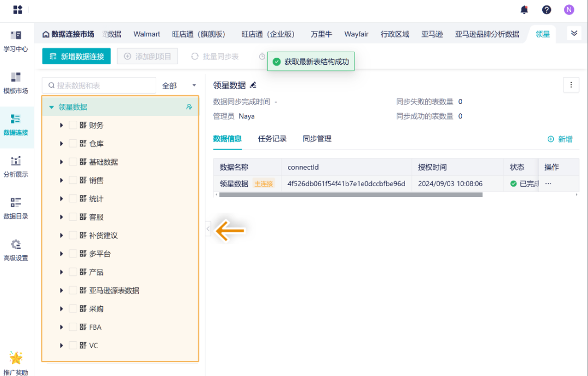Open the 同步管理 tab
The height and width of the screenshot is (376, 588).
pyautogui.click(x=317, y=139)
